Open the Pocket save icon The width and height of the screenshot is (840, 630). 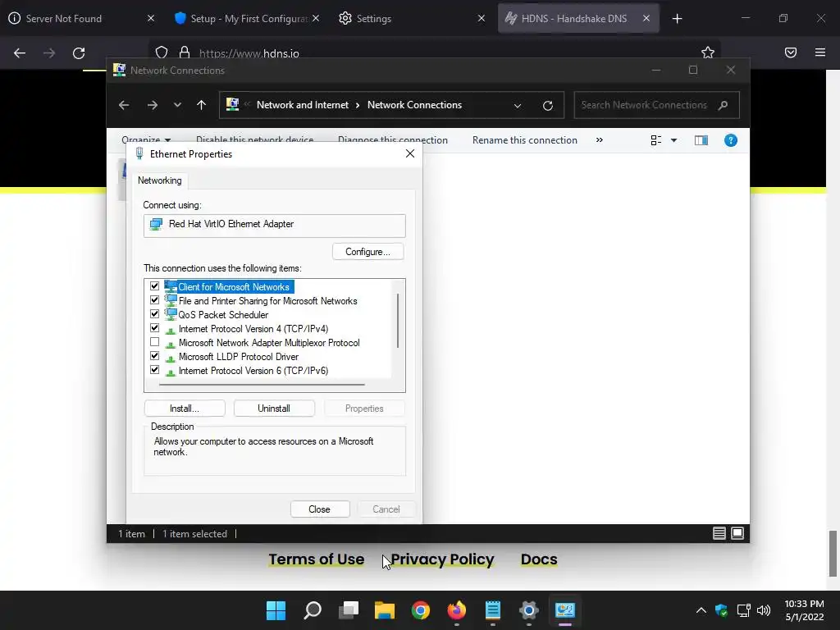[x=791, y=52]
